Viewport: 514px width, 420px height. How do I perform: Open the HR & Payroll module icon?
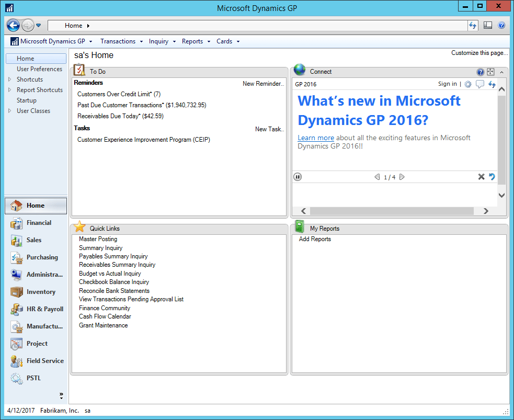16,309
